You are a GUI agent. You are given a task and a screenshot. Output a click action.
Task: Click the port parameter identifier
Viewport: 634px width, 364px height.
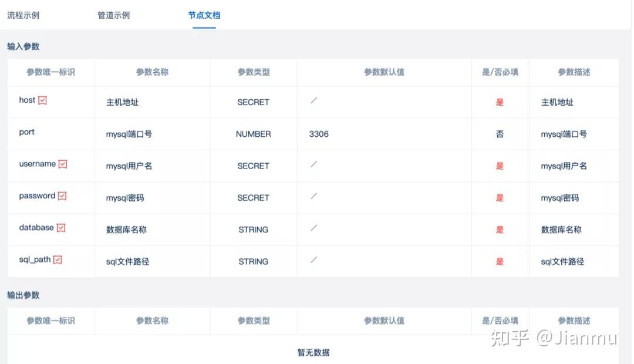(26, 132)
